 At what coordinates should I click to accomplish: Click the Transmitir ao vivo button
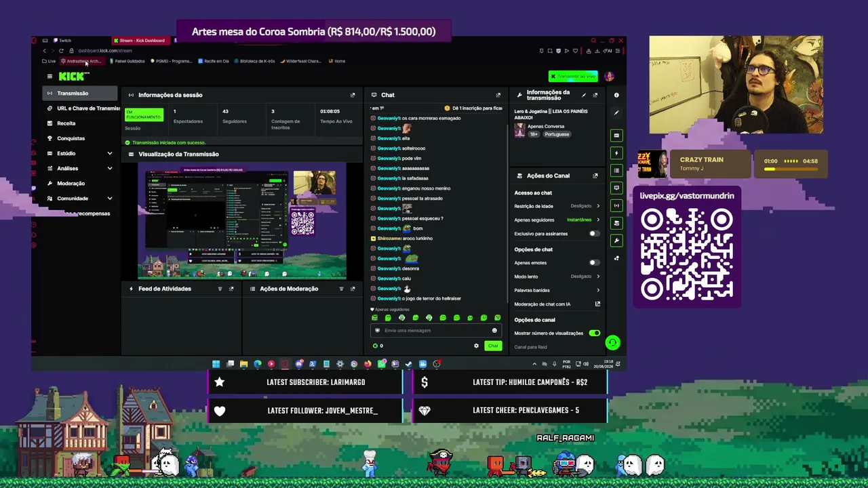[x=573, y=77]
